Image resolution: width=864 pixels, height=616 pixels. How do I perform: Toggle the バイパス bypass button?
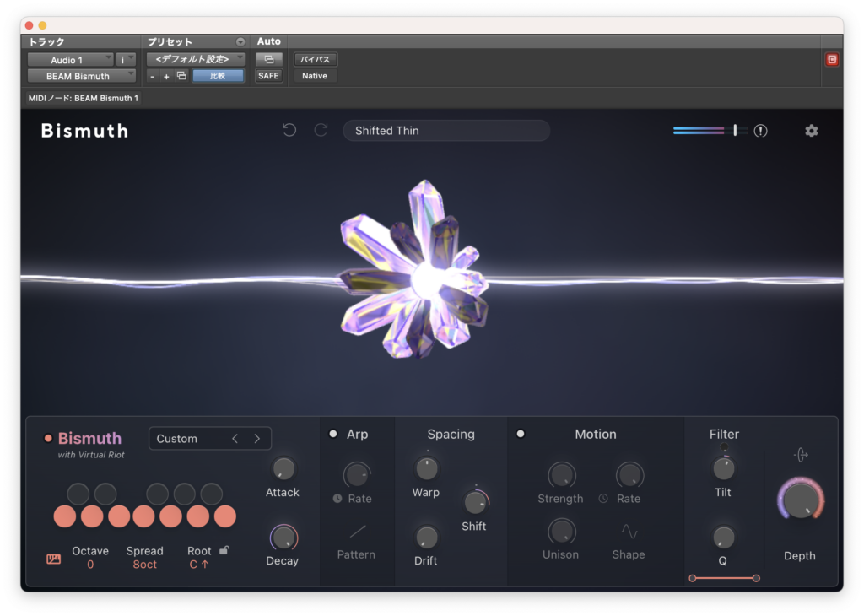(315, 60)
